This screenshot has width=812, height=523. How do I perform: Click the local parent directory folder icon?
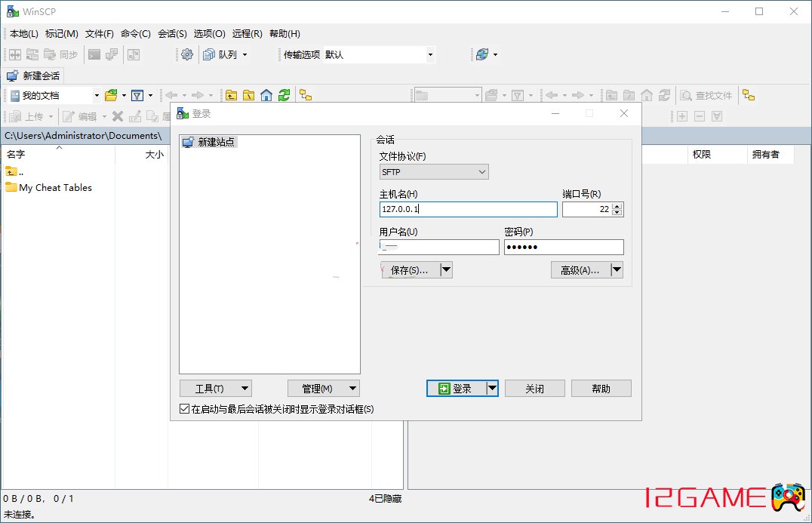pos(232,95)
